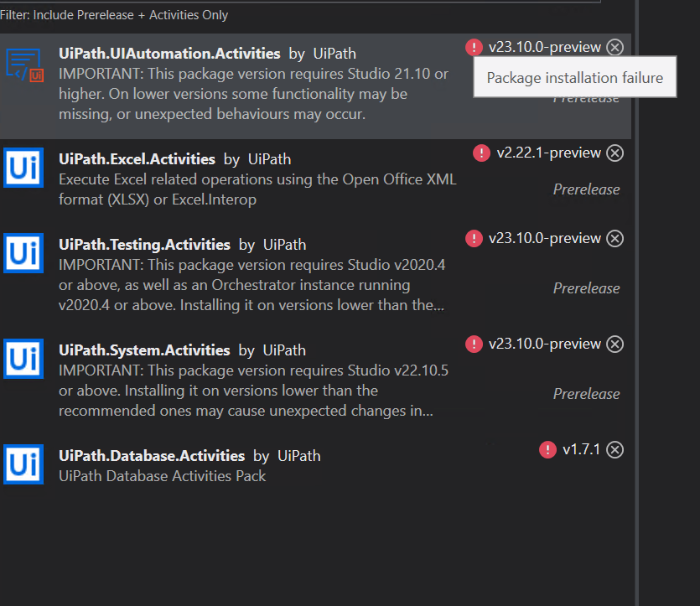
Task: Cancel installation of UiPath.UIAutomation.Activities
Action: click(615, 47)
